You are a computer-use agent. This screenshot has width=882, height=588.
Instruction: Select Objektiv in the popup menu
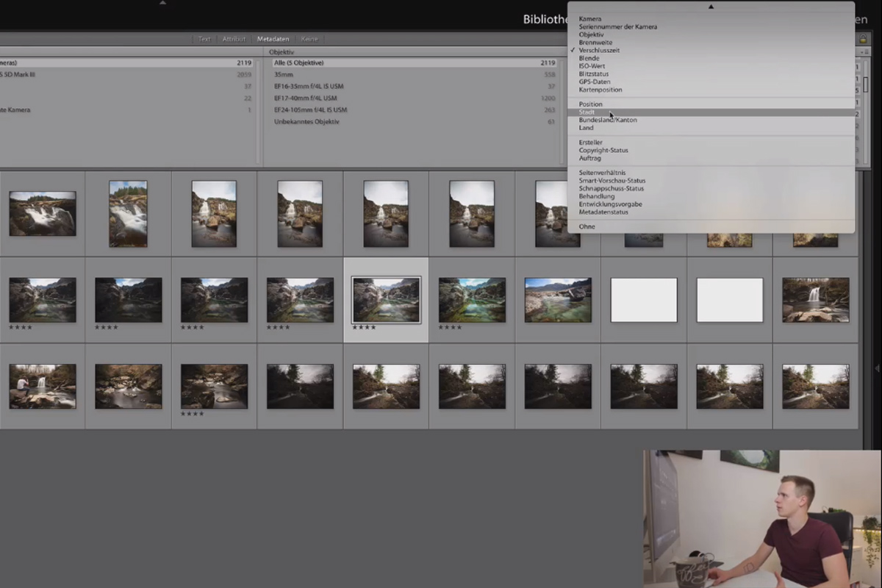click(x=711, y=35)
